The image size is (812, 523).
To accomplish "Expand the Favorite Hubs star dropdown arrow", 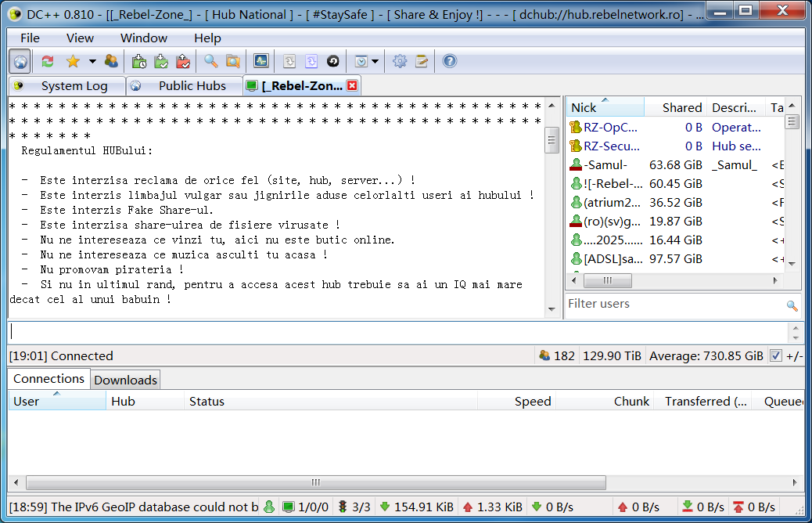I will coord(92,61).
